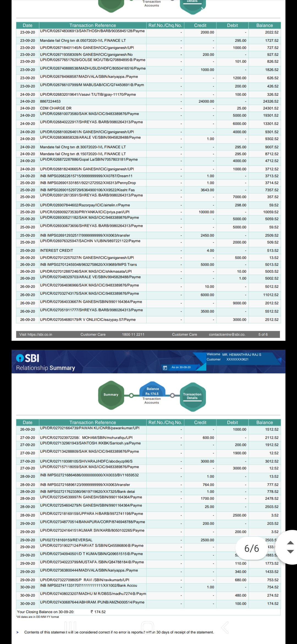Screen dimensions: 297x644
Task: Select the MADHUSUD/HDFC/8050416516 transaction reference
Action: tap(93, 68)
